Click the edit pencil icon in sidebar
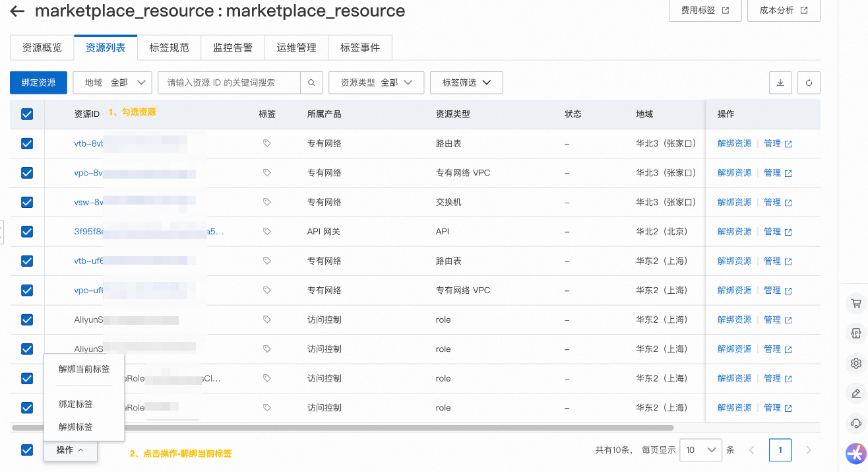This screenshot has height=472, width=868. (x=856, y=393)
